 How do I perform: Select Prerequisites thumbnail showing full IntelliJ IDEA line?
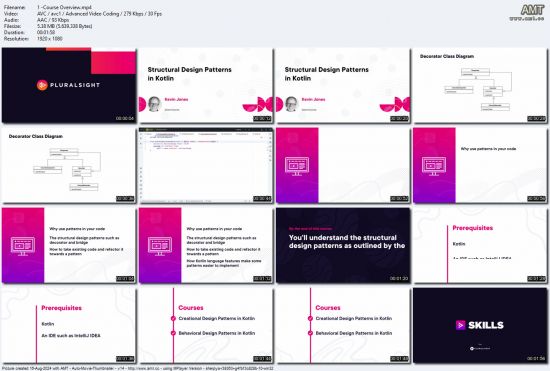pyautogui.click(x=69, y=325)
